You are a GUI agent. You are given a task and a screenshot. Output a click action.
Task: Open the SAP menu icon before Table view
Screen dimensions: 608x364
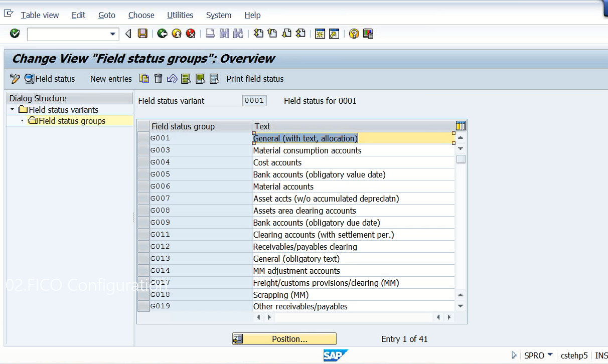pyautogui.click(x=9, y=15)
